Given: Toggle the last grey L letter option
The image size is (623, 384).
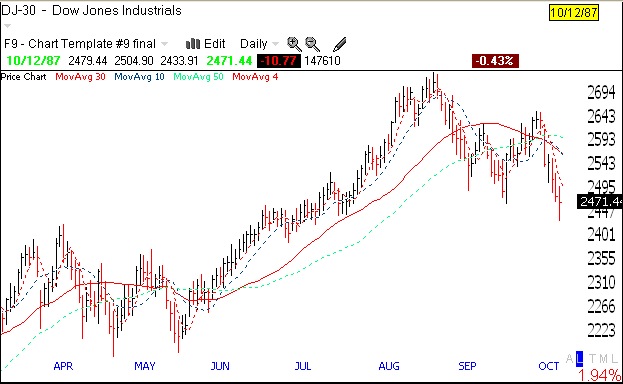Looking at the screenshot, I should 615,359.
